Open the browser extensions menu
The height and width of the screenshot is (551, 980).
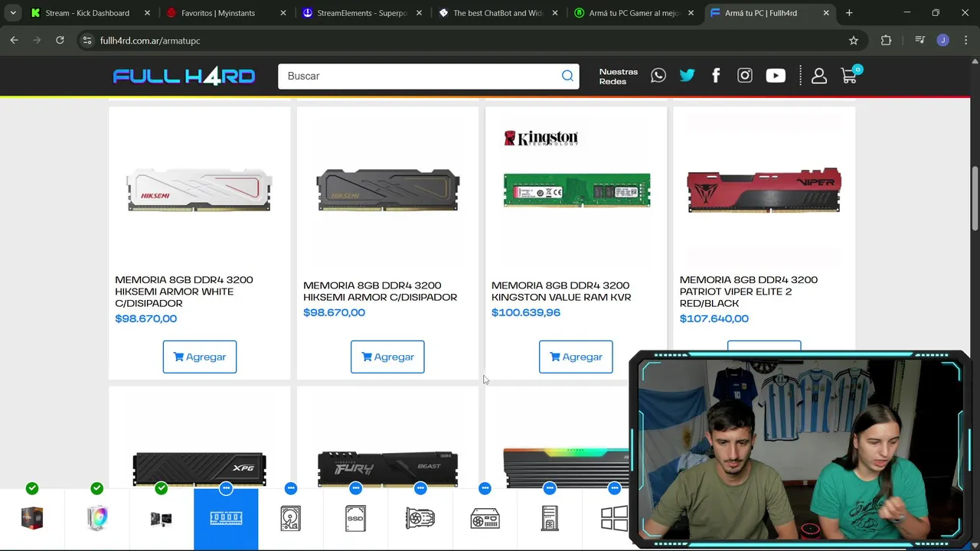coord(886,41)
